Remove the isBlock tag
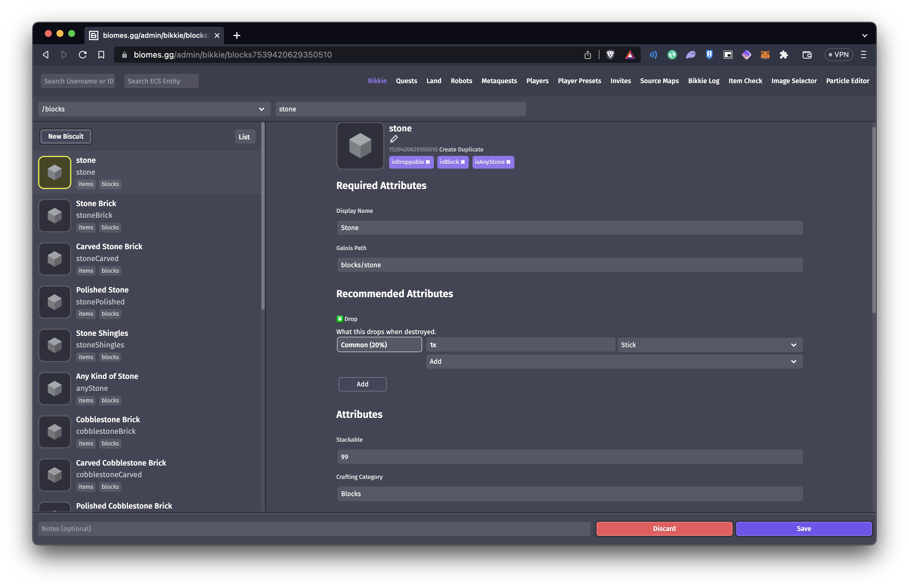The image size is (909, 588). point(463,162)
